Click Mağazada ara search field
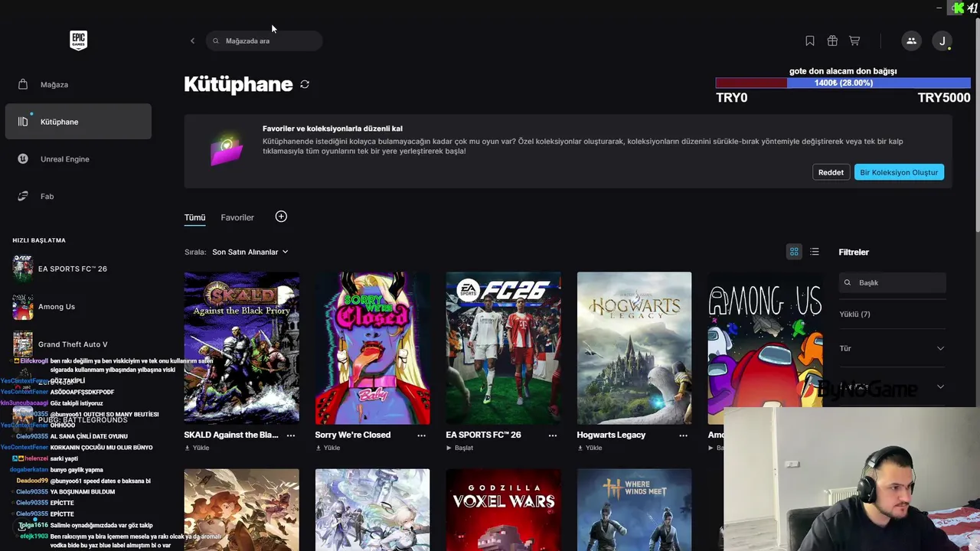The width and height of the screenshot is (980, 551). pyautogui.click(x=264, y=41)
